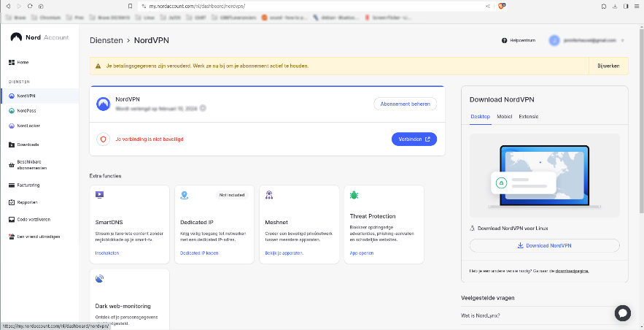
Task: Expand the 'Wat is NordLynx?' question
Action: [545, 315]
